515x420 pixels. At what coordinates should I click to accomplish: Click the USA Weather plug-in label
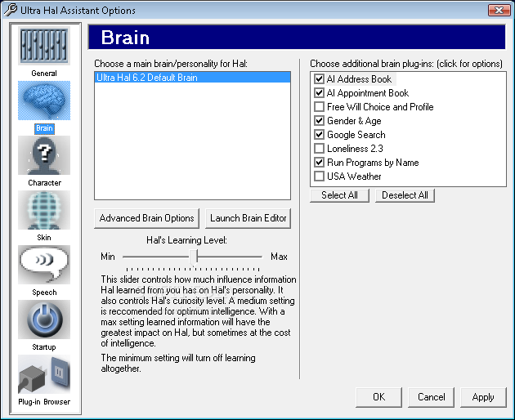coord(354,176)
